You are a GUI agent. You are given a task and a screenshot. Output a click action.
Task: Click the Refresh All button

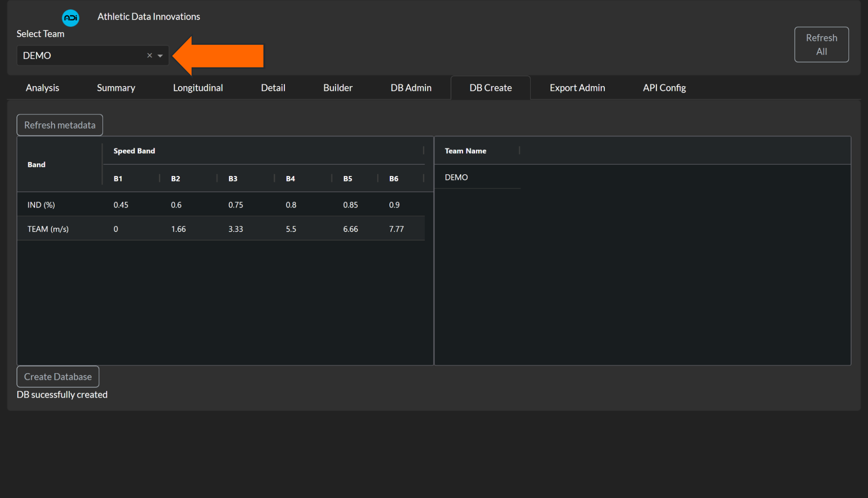[x=821, y=44]
